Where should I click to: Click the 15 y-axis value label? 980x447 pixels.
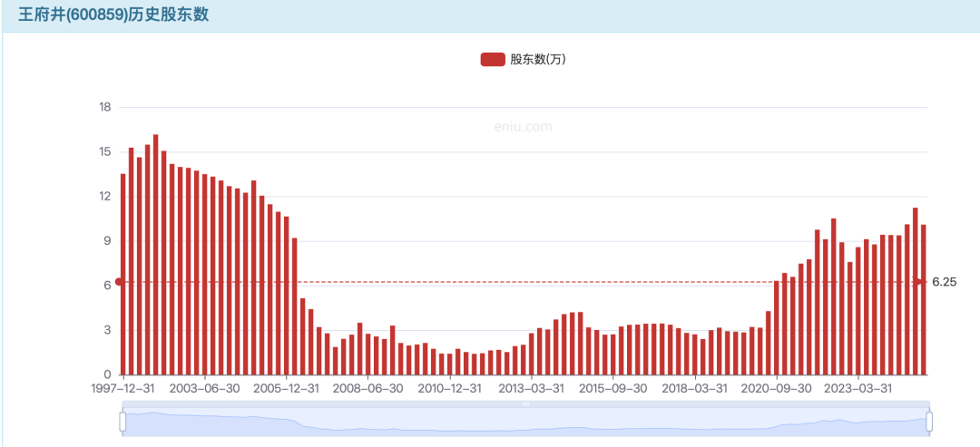[105, 151]
